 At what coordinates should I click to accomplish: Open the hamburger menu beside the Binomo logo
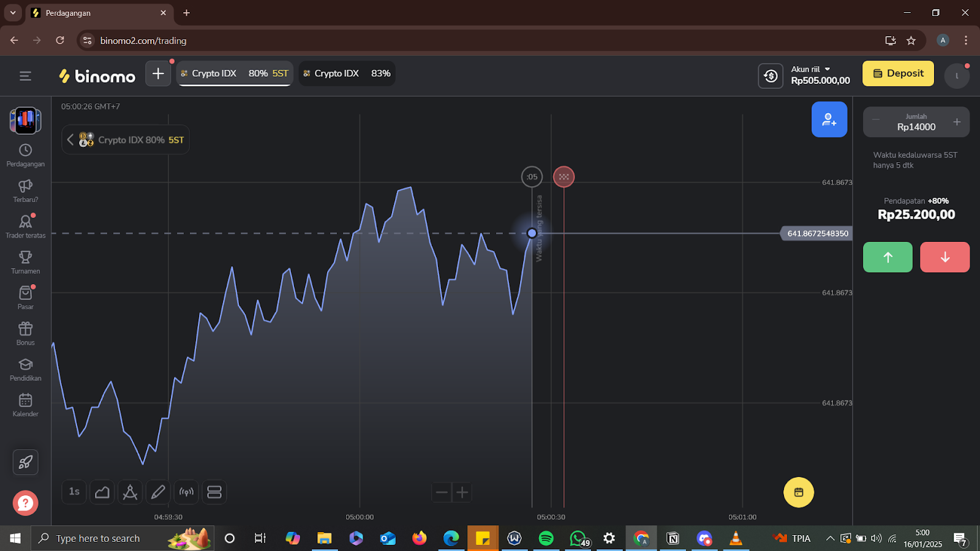(25, 76)
